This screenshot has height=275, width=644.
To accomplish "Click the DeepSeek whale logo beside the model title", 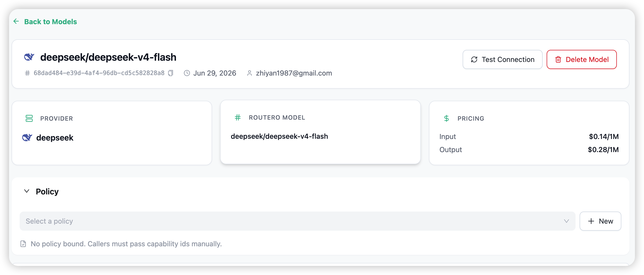I will pos(29,57).
